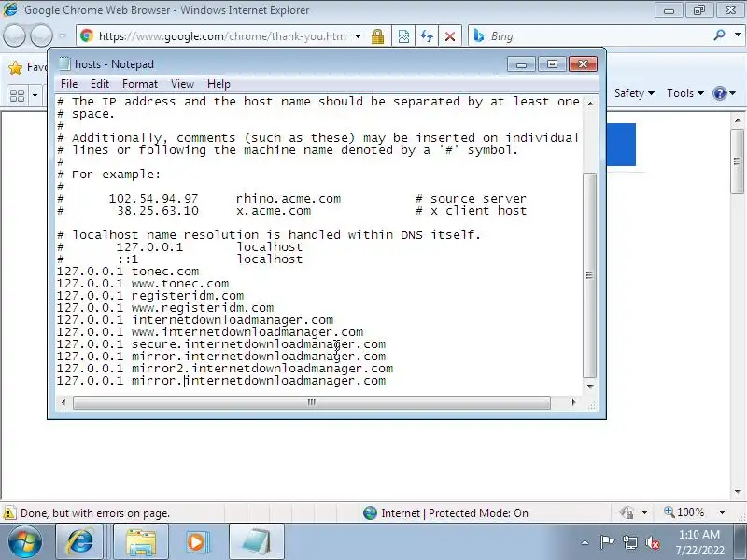
Task: Click the Favorites star icon
Action: tap(15, 67)
